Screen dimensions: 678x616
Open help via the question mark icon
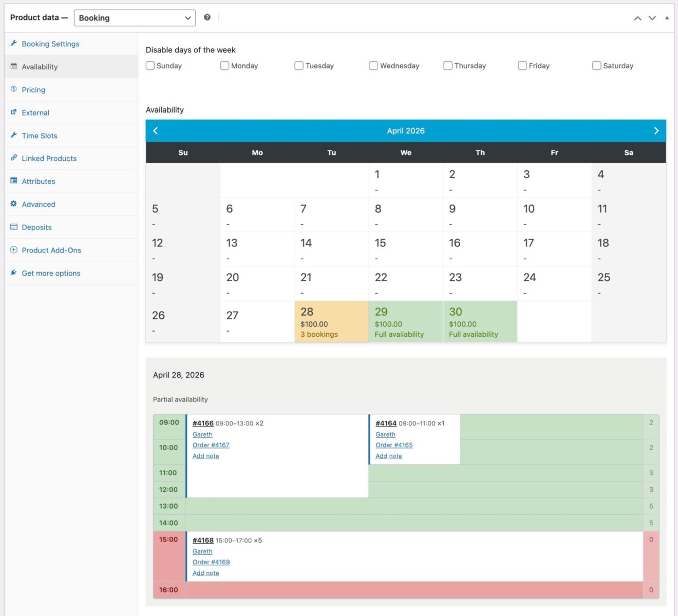[x=208, y=17]
